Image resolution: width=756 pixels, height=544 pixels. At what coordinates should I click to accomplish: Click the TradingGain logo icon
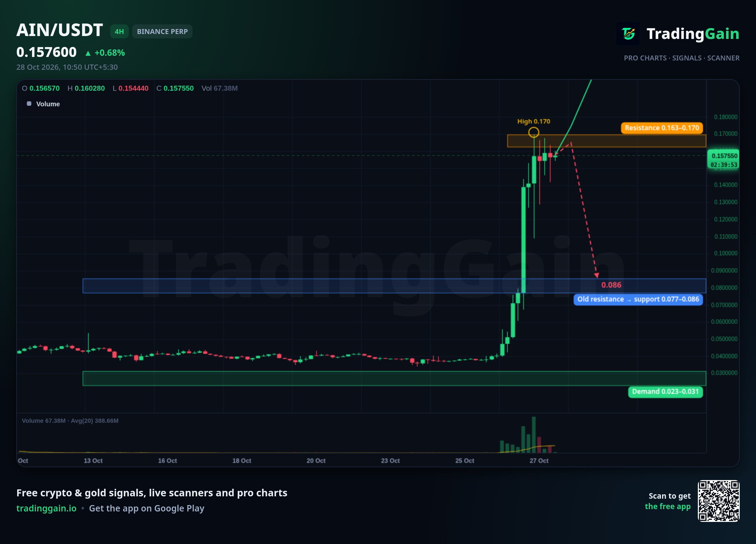628,34
